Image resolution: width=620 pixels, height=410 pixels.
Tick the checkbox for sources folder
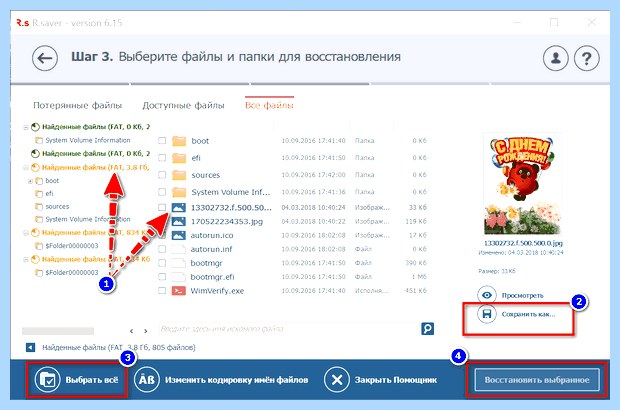point(162,174)
